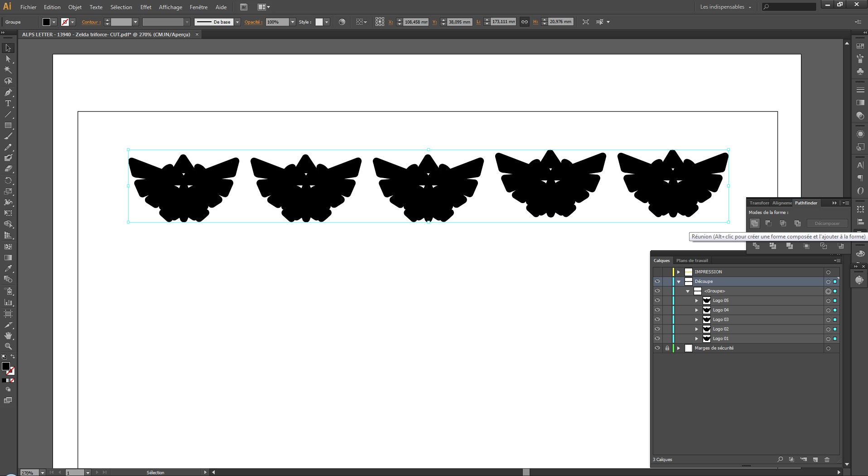Open the 'Les indispensables' workspace dropdown
This screenshot has height=476, width=868.
pyautogui.click(x=725, y=7)
